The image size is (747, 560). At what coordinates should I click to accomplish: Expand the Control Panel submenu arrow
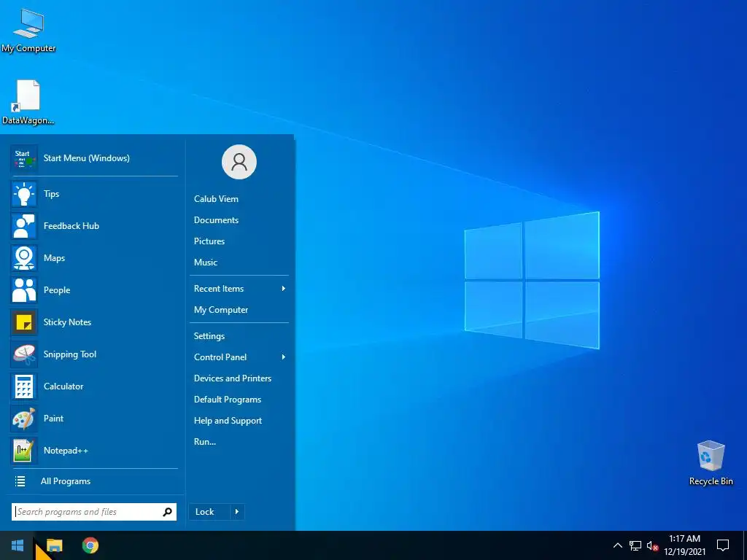click(284, 357)
